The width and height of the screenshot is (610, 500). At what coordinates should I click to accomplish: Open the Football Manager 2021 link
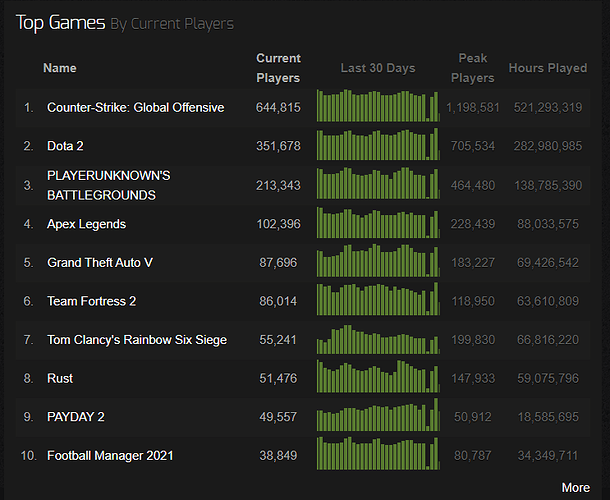coord(110,455)
